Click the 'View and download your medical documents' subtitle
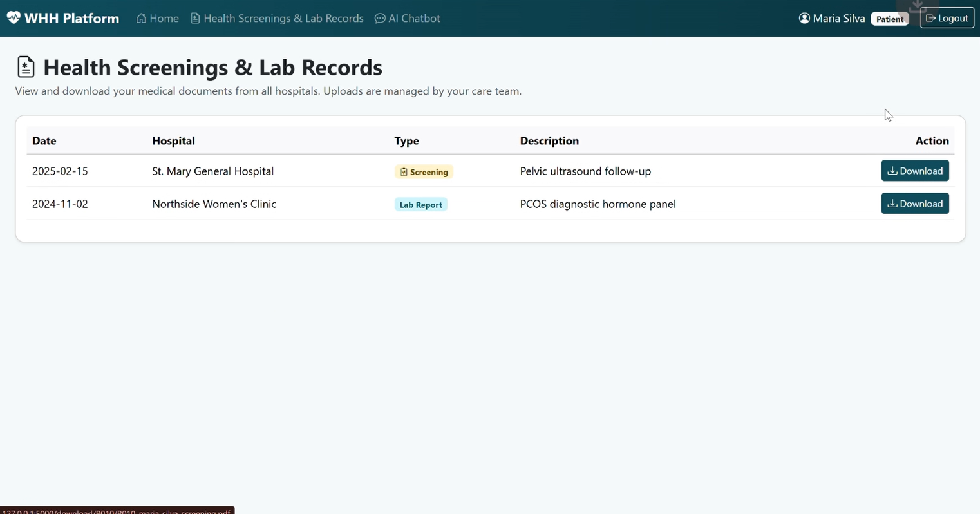 268,91
